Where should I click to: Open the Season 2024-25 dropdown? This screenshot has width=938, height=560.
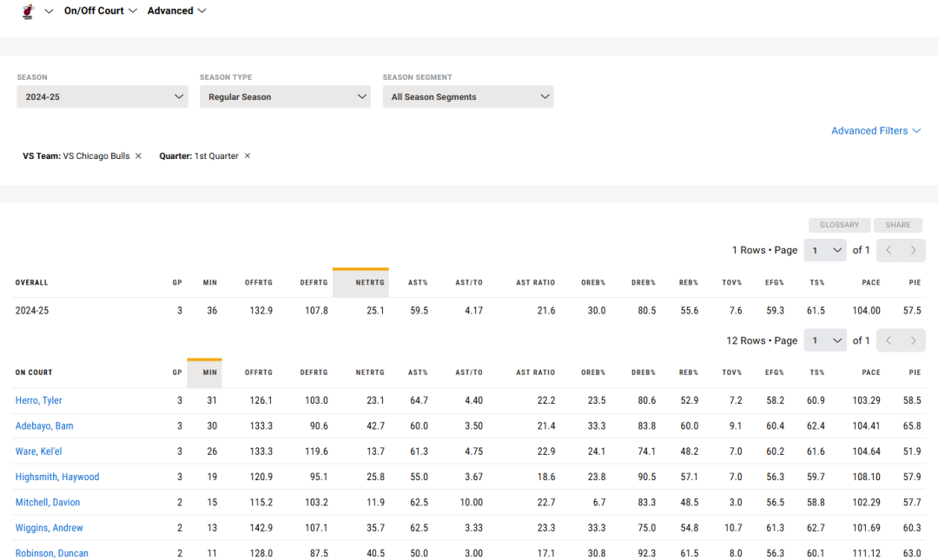[102, 96]
